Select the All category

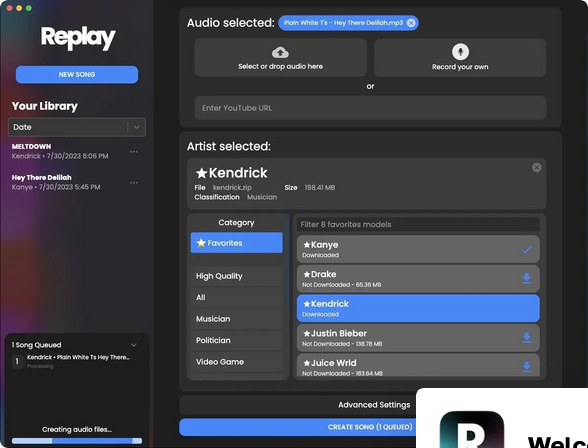click(236, 298)
